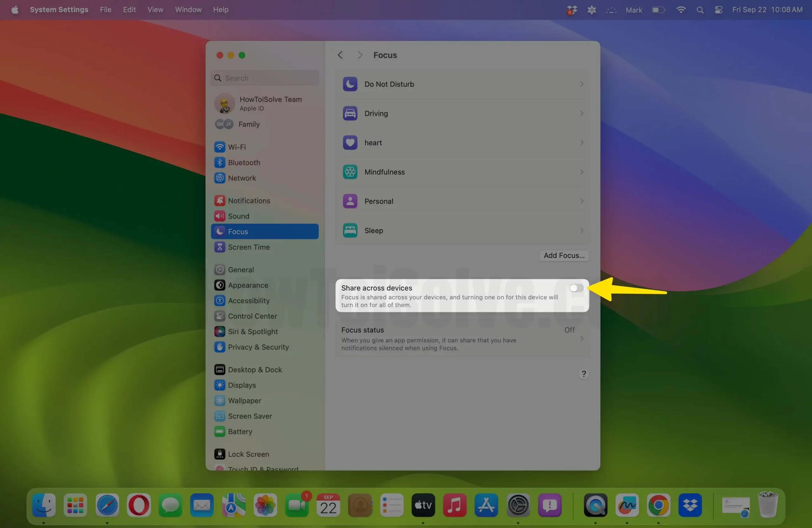Expand Do Not Disturb row chevron
Screen dimensions: 812x528
click(x=582, y=84)
